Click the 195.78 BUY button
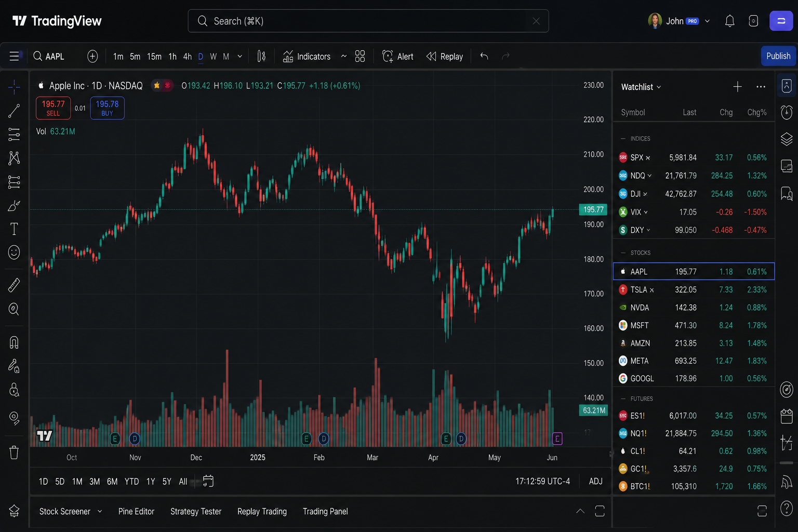798x532 pixels. [107, 108]
